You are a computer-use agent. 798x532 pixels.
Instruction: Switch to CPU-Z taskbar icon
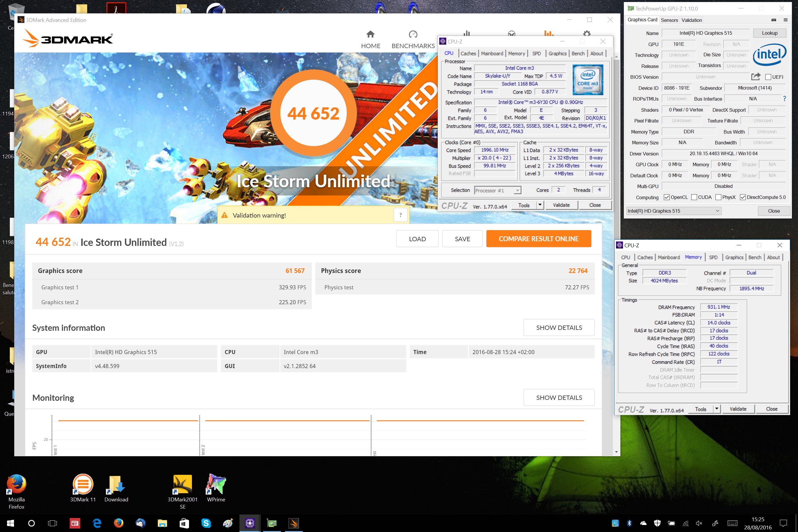pos(250,523)
